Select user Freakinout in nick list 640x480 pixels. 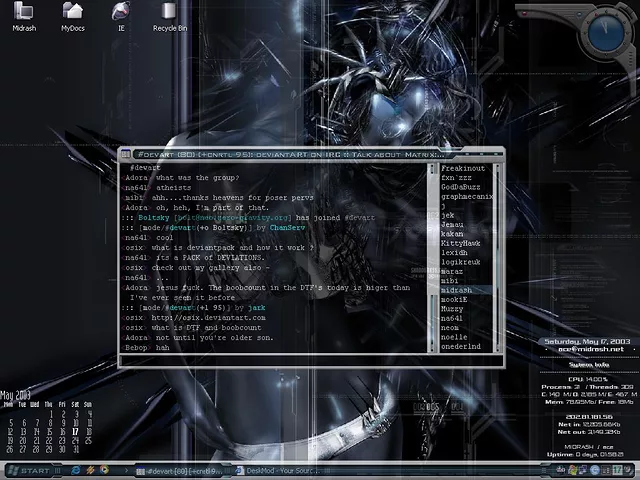click(x=463, y=168)
